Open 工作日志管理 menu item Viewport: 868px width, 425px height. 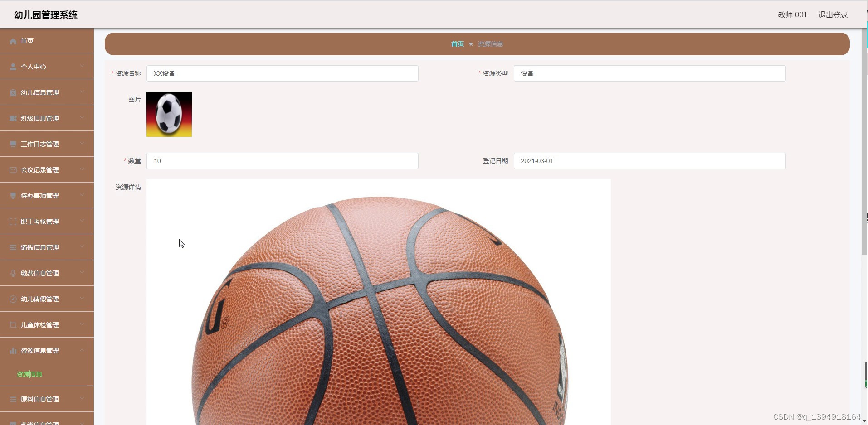(47, 144)
